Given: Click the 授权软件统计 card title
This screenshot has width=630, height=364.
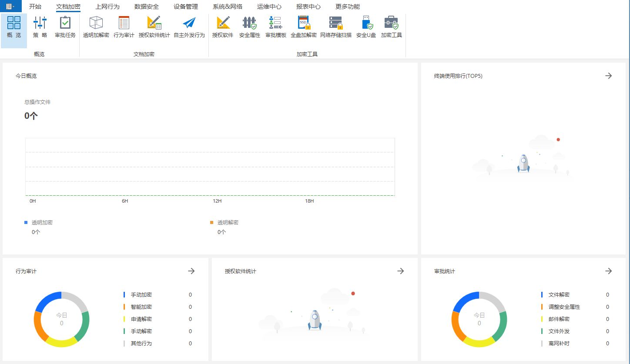Looking at the screenshot, I should (240, 271).
